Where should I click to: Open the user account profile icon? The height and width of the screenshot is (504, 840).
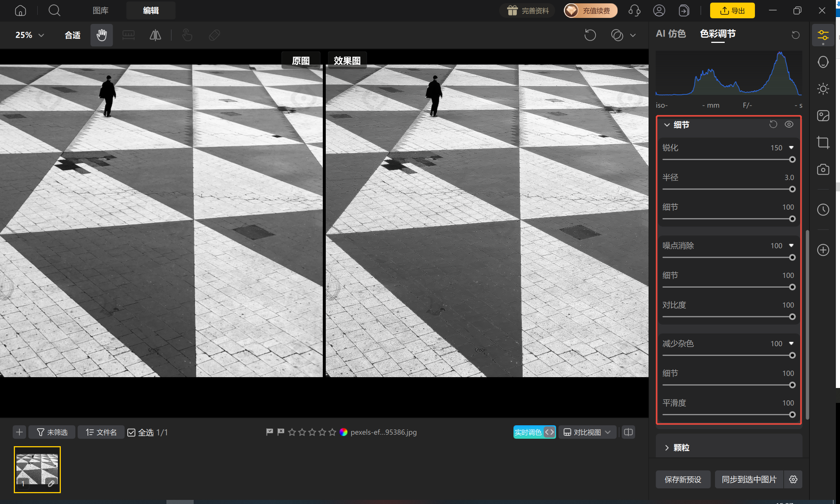pyautogui.click(x=659, y=10)
